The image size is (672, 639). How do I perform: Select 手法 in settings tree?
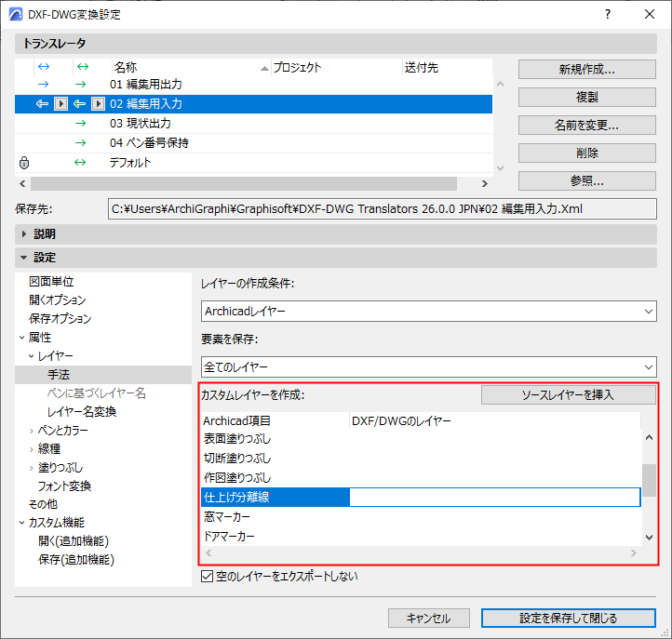click(59, 374)
